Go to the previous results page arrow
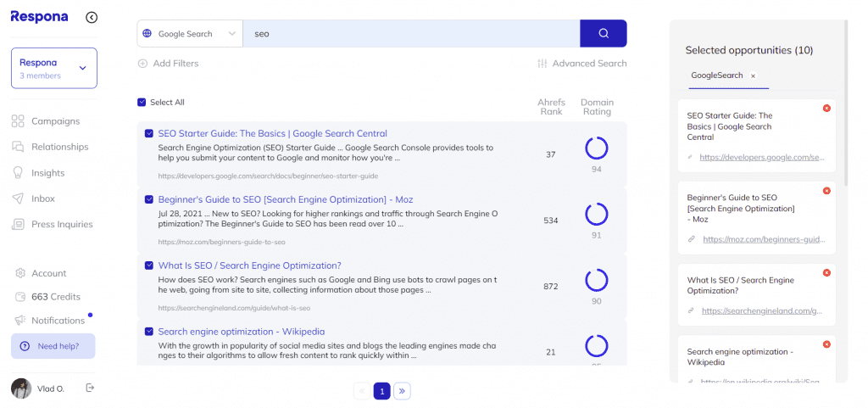The height and width of the screenshot is (408, 868). 362,391
